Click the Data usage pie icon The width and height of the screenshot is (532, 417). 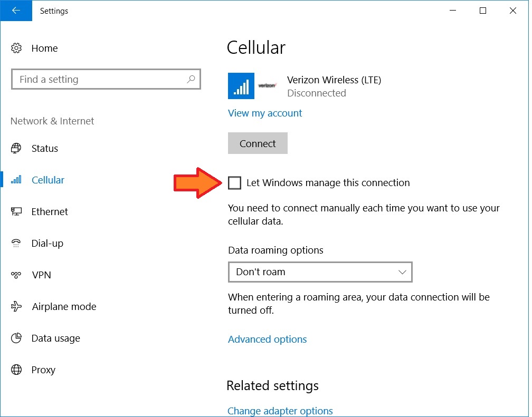pyautogui.click(x=16, y=338)
